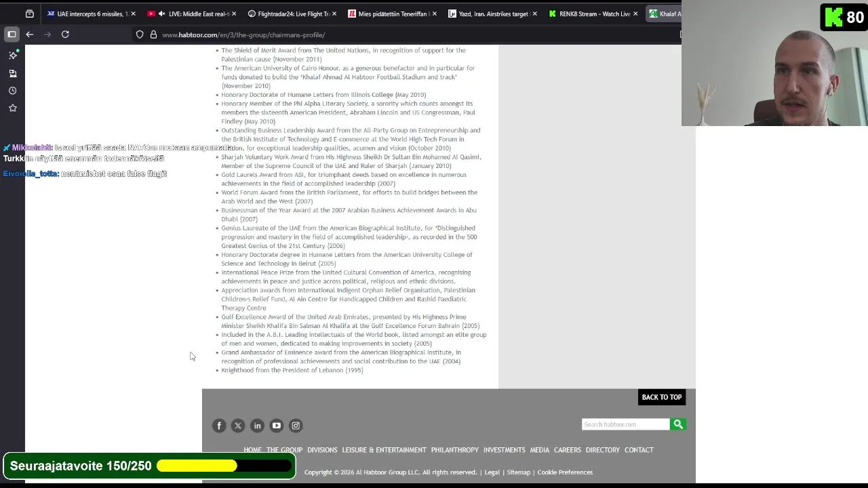
Task: Close the LIVE Middle East tab
Action: tap(234, 14)
